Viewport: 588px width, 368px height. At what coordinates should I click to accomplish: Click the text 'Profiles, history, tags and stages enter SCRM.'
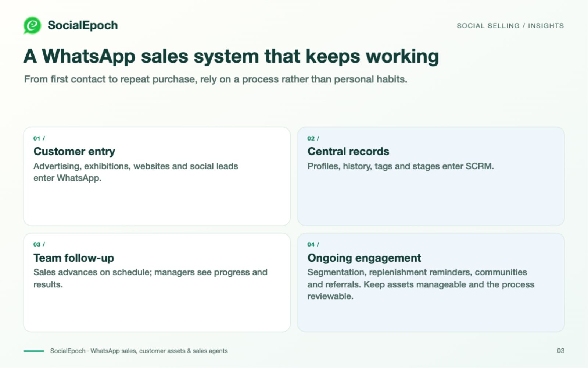pyautogui.click(x=401, y=166)
